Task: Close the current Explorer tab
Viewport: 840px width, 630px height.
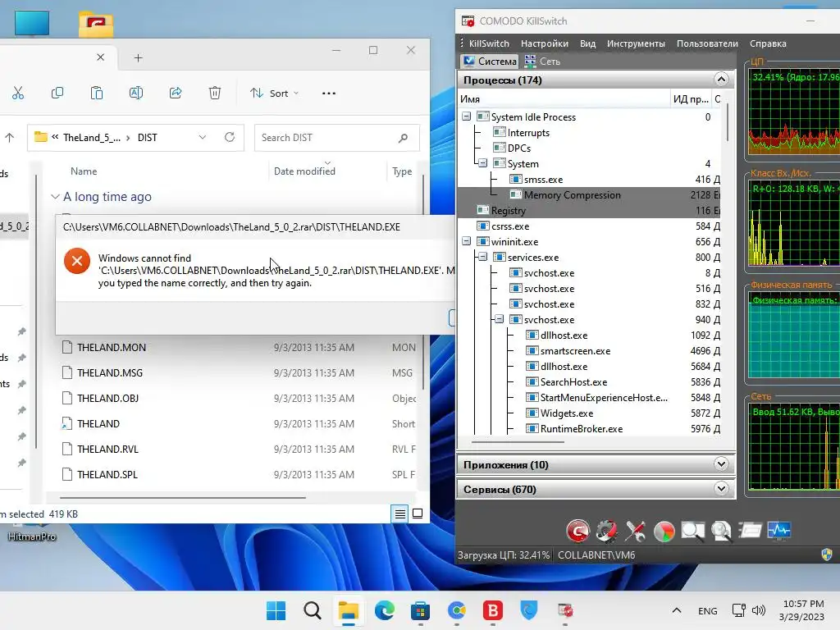Action: pos(100,57)
